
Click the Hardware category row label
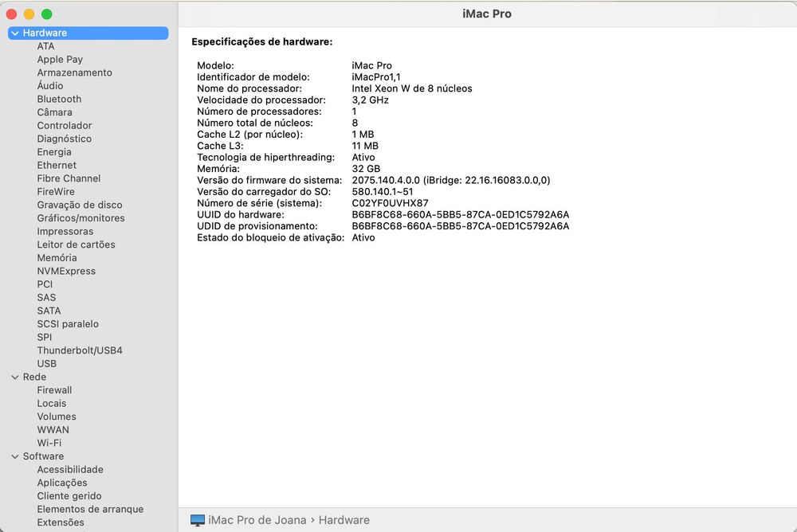click(45, 33)
